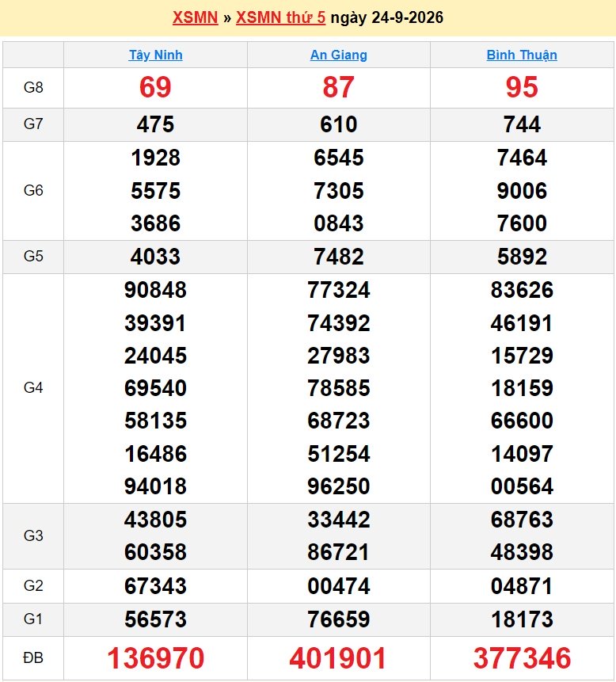This screenshot has width=616, height=682.
Task: Click G6 value 7305
Action: [339, 191]
